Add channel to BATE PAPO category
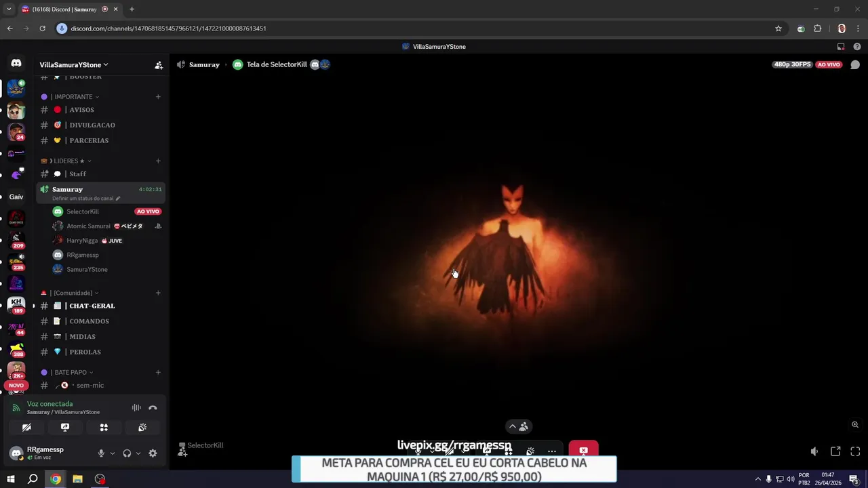 click(158, 373)
